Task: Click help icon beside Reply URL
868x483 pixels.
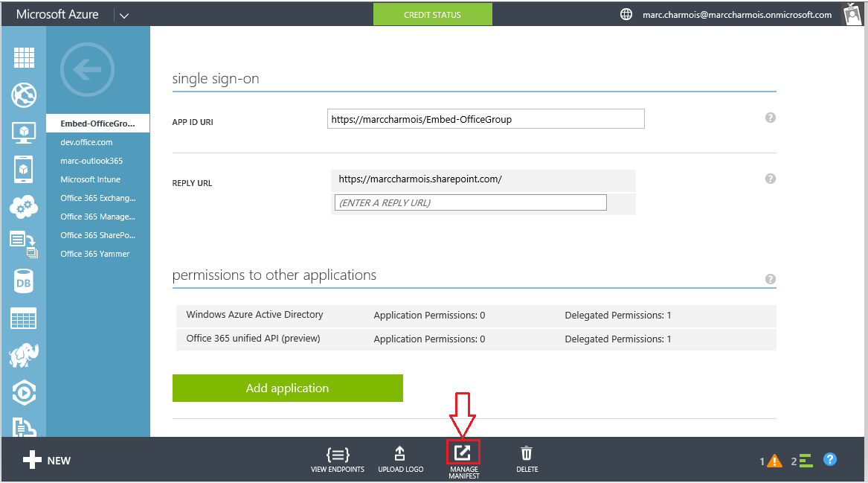Action: 770,179
